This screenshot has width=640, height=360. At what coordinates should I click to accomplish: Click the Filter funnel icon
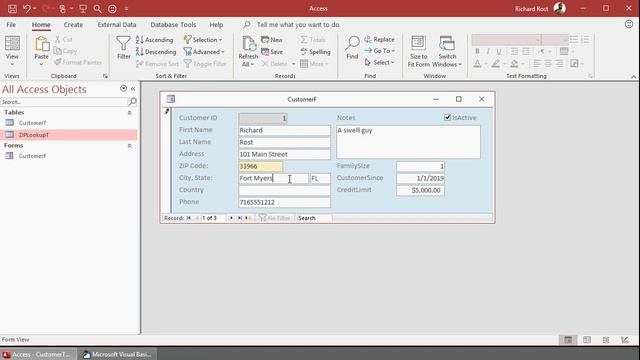[x=123, y=43]
